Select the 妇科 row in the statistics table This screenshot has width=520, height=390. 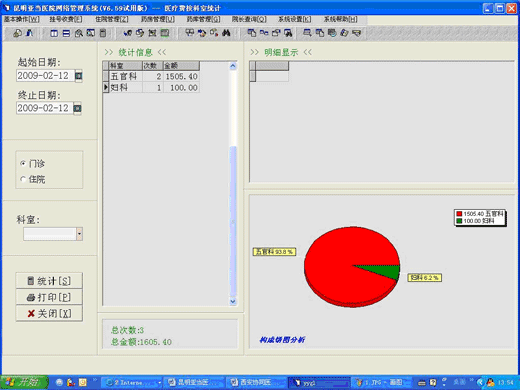pyautogui.click(x=154, y=88)
